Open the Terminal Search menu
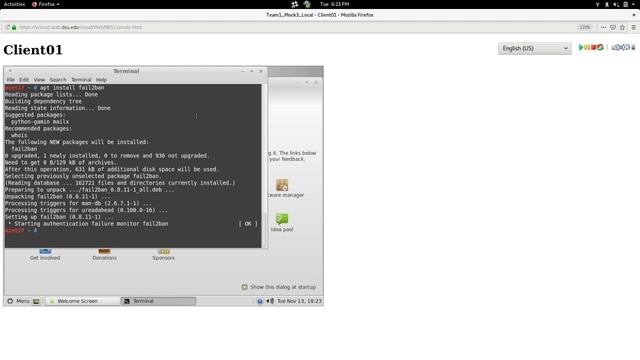Viewport: 640px width, 360px height. point(58,80)
